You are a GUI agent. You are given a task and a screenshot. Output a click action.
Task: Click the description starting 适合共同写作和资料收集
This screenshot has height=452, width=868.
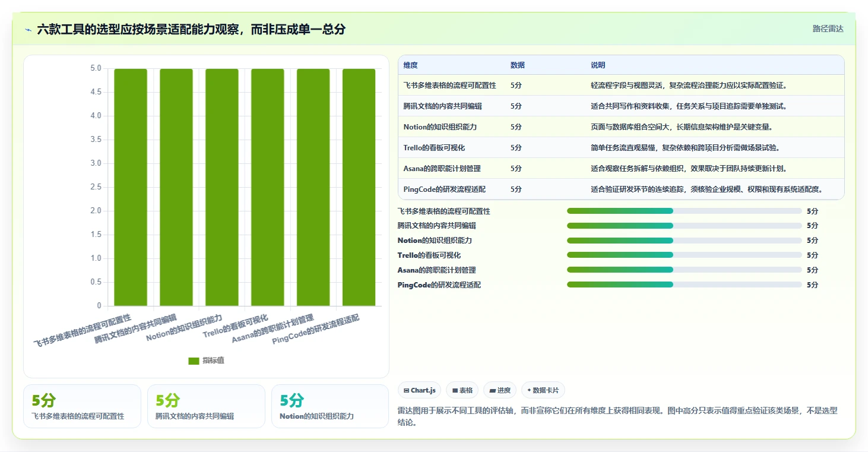689,106
